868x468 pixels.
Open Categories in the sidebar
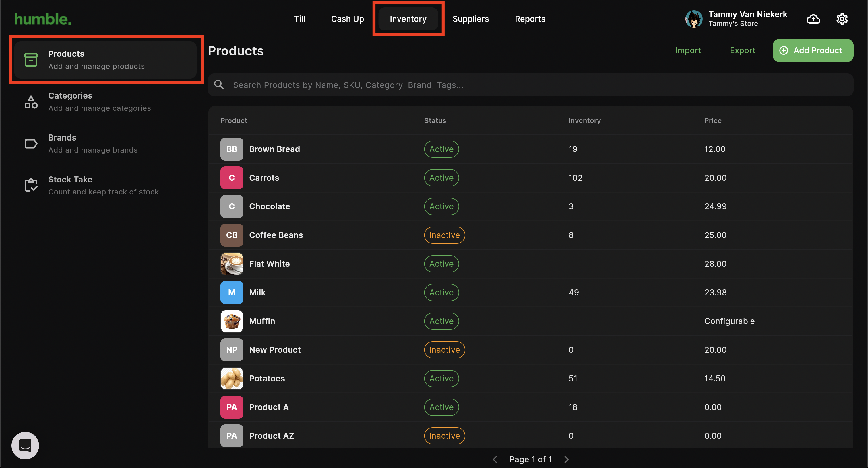pyautogui.click(x=105, y=102)
